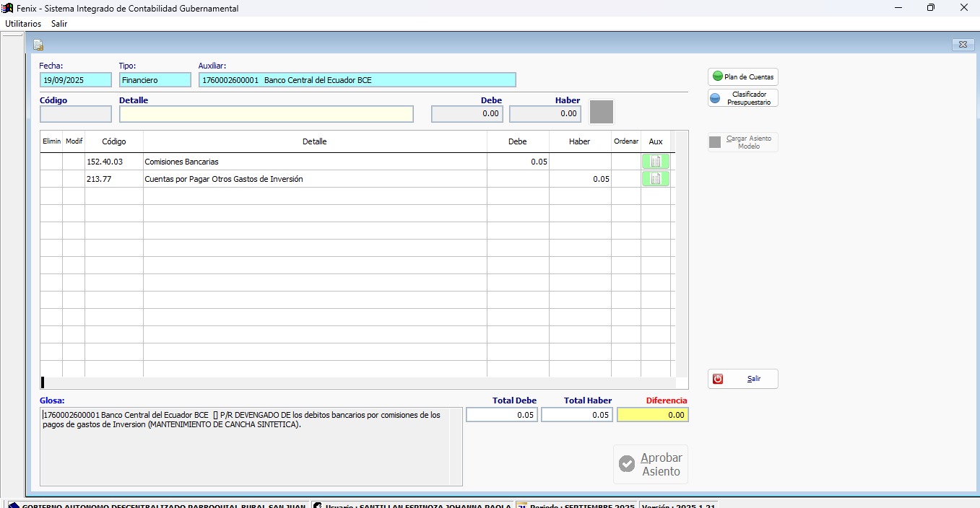Click Cargar Asiento Modelo button
Image resolution: width=980 pixels, height=508 pixels.
tap(742, 142)
